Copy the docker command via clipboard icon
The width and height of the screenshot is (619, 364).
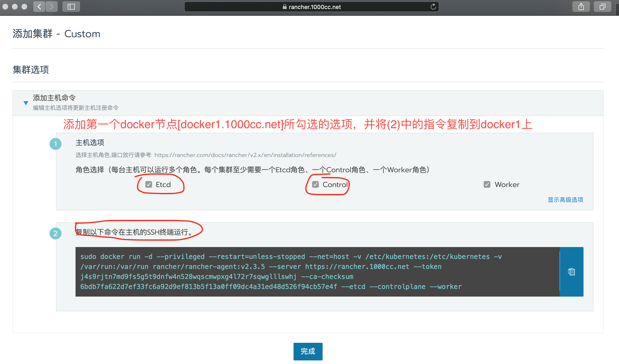[x=571, y=272]
